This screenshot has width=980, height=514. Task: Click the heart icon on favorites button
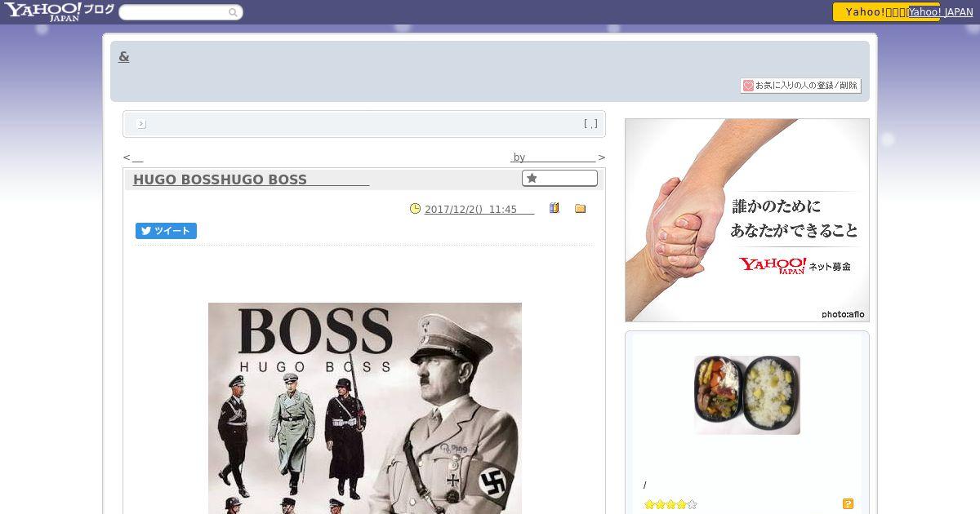tap(748, 86)
